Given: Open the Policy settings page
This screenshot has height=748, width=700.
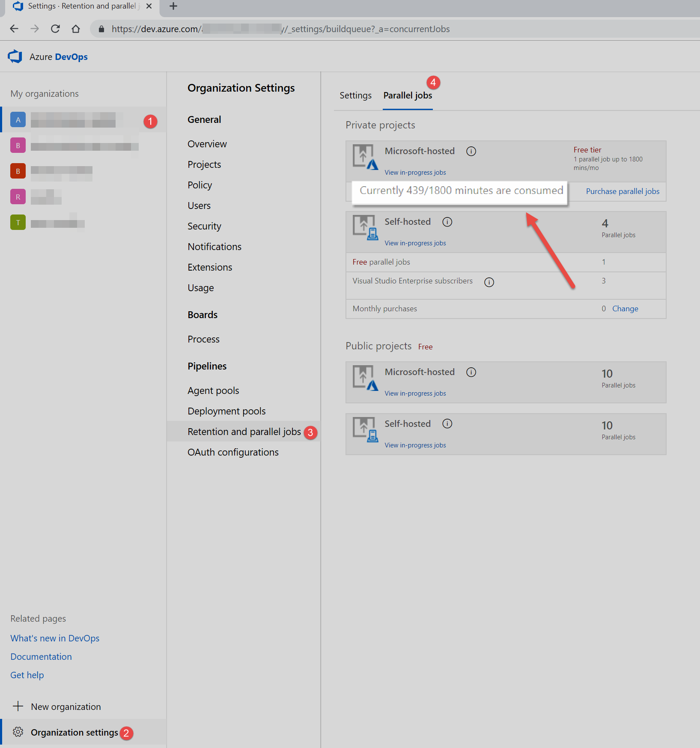Looking at the screenshot, I should pyautogui.click(x=200, y=185).
